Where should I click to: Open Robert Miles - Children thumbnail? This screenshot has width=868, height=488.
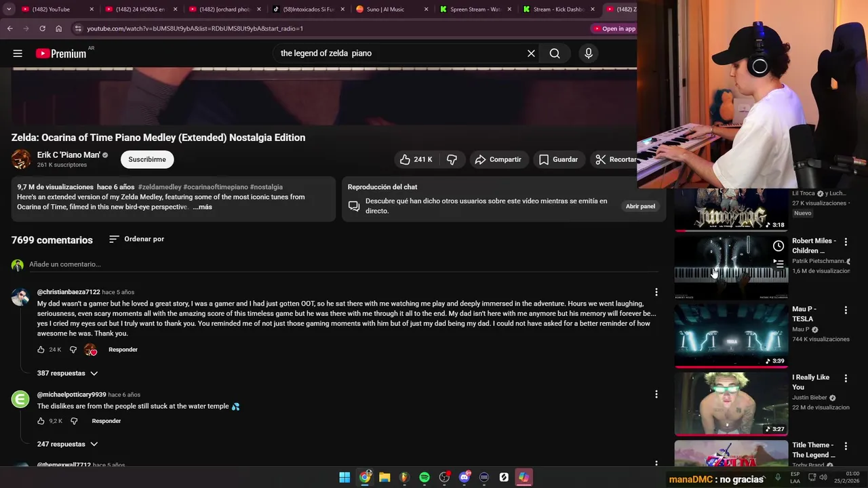pyautogui.click(x=731, y=267)
